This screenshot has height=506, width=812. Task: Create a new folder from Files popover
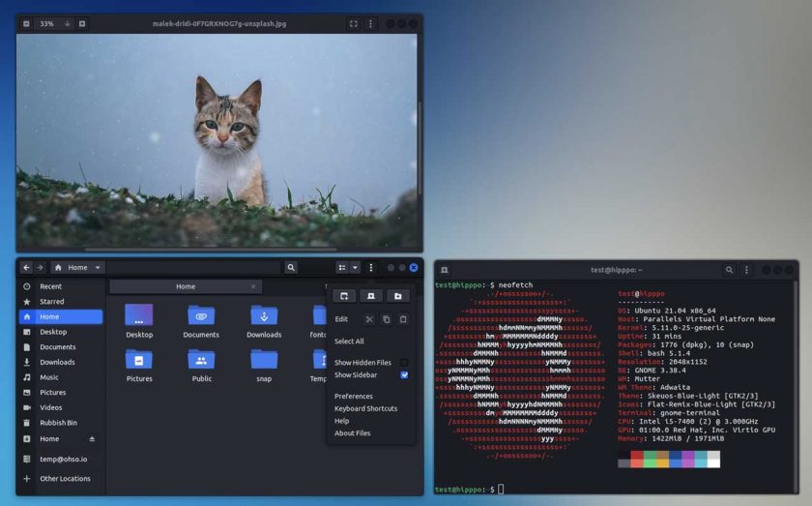point(397,296)
